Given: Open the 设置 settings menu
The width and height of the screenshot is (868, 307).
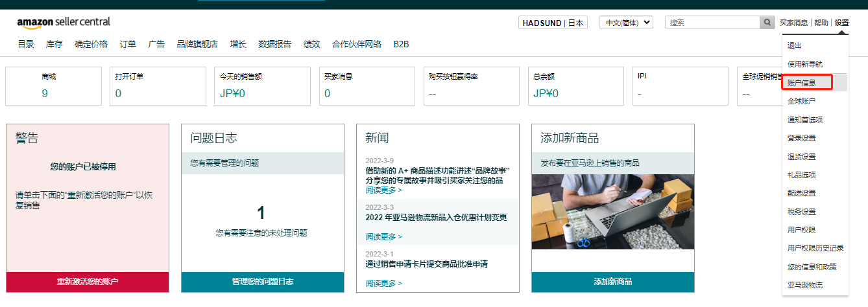Looking at the screenshot, I should pos(841,23).
